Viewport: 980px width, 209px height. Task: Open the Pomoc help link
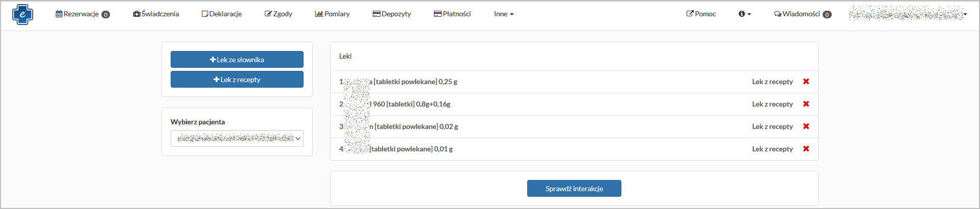(x=701, y=14)
